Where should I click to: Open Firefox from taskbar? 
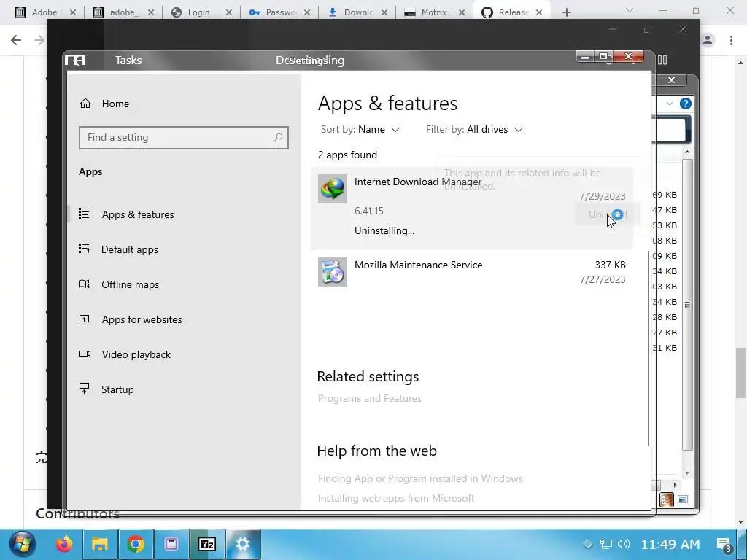pos(64,544)
